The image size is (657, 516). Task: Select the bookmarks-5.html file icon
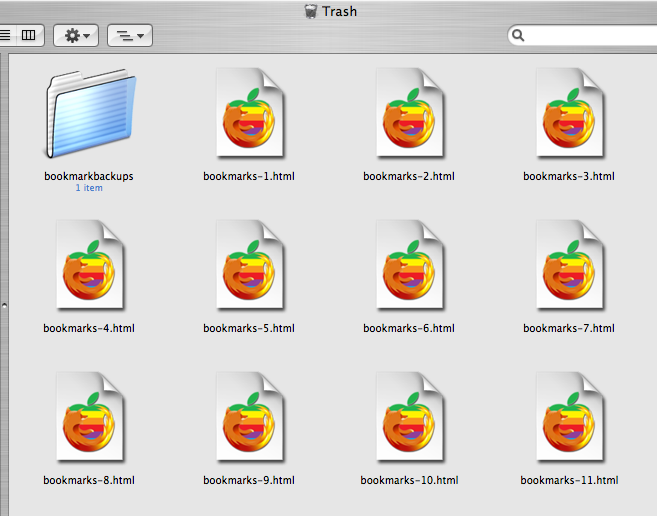pyautogui.click(x=250, y=265)
